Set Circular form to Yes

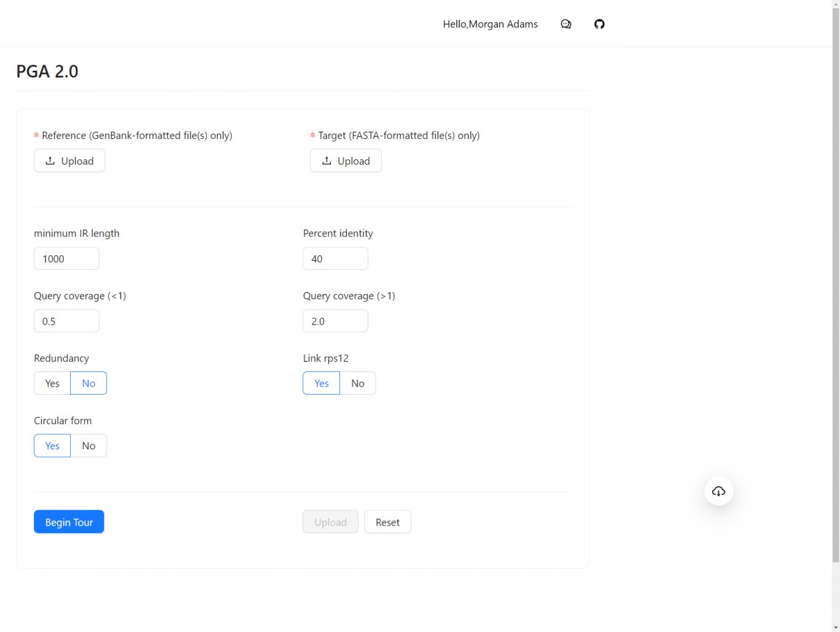click(52, 446)
